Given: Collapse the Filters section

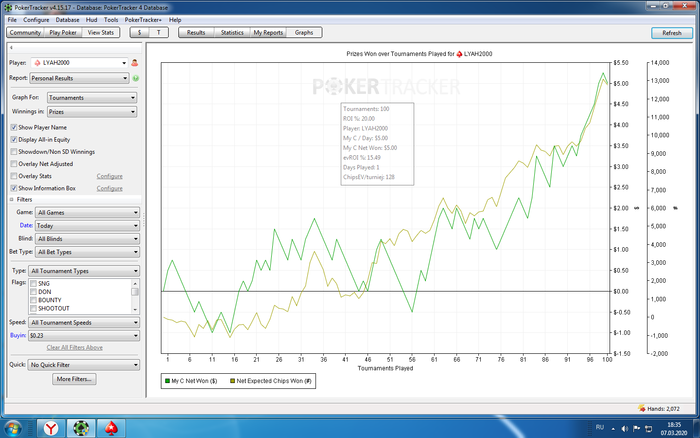Looking at the screenshot, I should (12, 200).
